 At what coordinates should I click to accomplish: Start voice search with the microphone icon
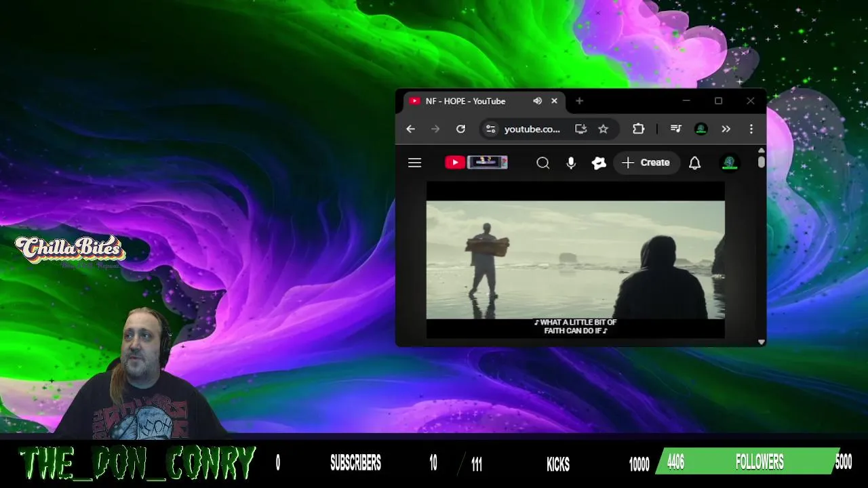tap(571, 163)
